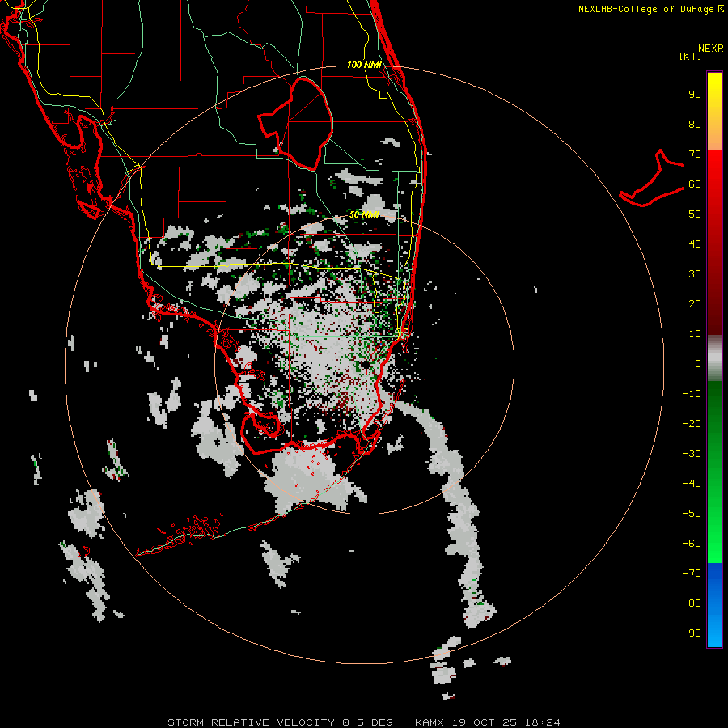Click the [KT] units label
This screenshot has width=728, height=728.
[x=691, y=56]
